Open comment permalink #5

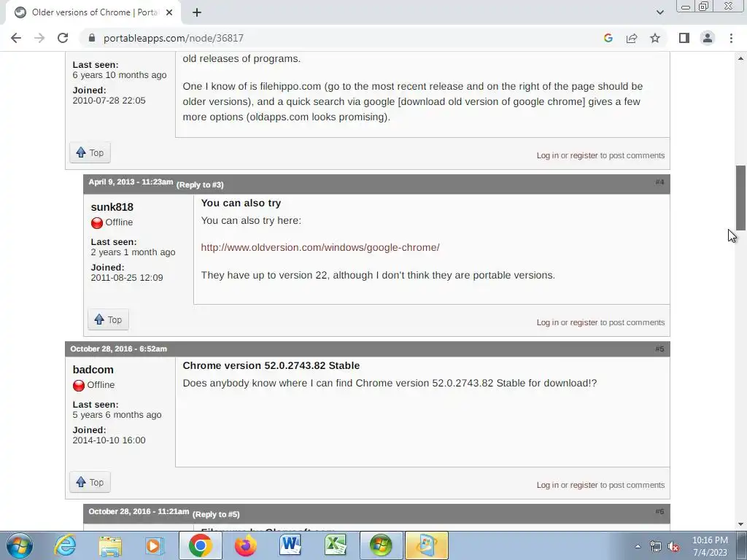click(x=659, y=349)
